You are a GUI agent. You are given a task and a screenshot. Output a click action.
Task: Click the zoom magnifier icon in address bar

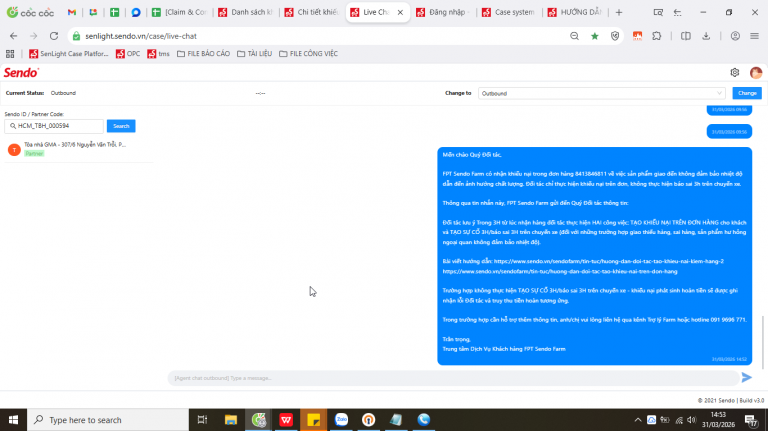tap(574, 36)
